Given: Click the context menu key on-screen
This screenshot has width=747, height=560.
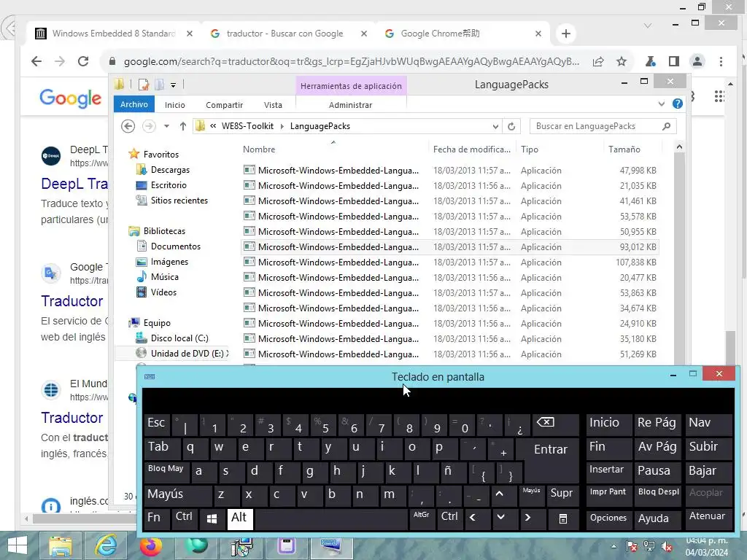Looking at the screenshot, I should (x=562, y=519).
